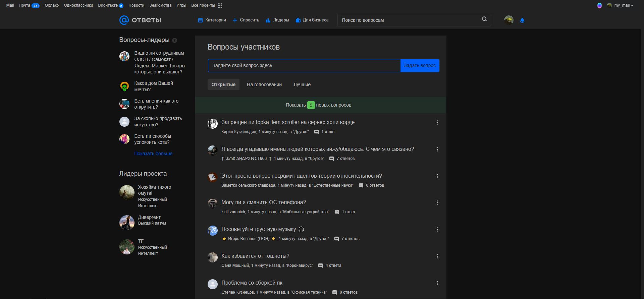The image size is (644, 299).
Task: Open options menu for грустную музыку question
Action: (437, 230)
